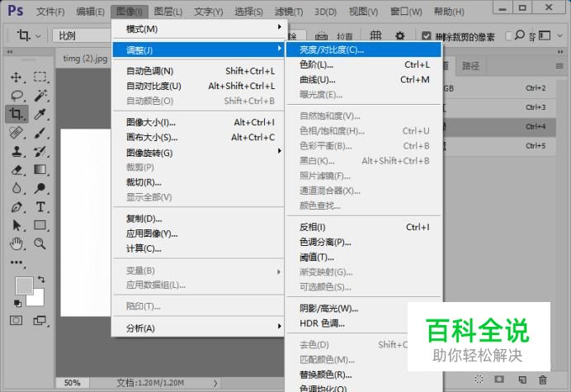Click the search magnifier icon
Screen dimensions: 571x392
click(520, 35)
